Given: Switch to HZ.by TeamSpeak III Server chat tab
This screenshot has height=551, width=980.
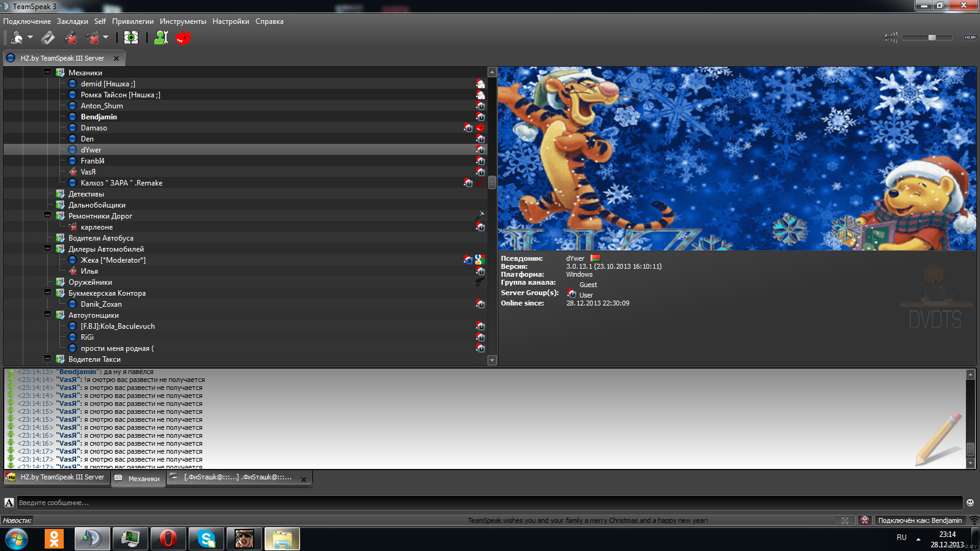Looking at the screenshot, I should tap(56, 477).
